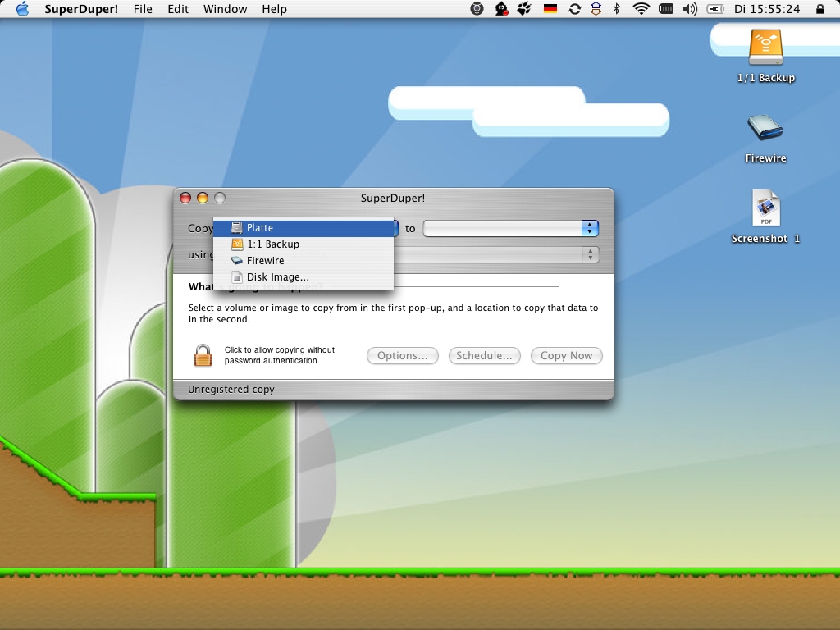Image resolution: width=840 pixels, height=630 pixels.
Task: Click the circular sync arrows icon
Action: [575, 8]
